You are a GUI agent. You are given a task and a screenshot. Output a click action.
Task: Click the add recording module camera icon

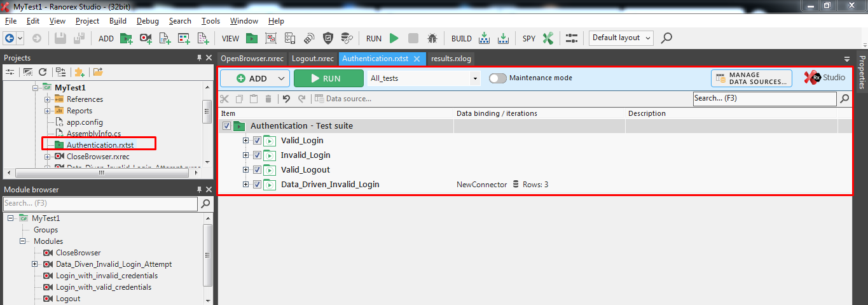click(x=146, y=38)
